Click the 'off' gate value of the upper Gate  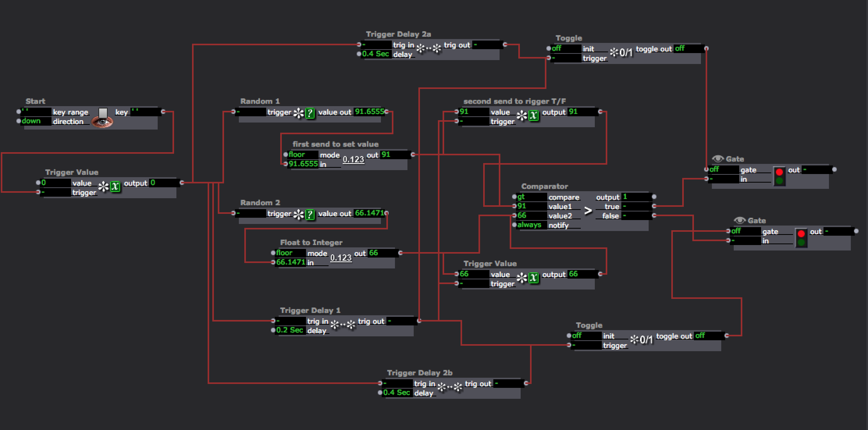724,170
